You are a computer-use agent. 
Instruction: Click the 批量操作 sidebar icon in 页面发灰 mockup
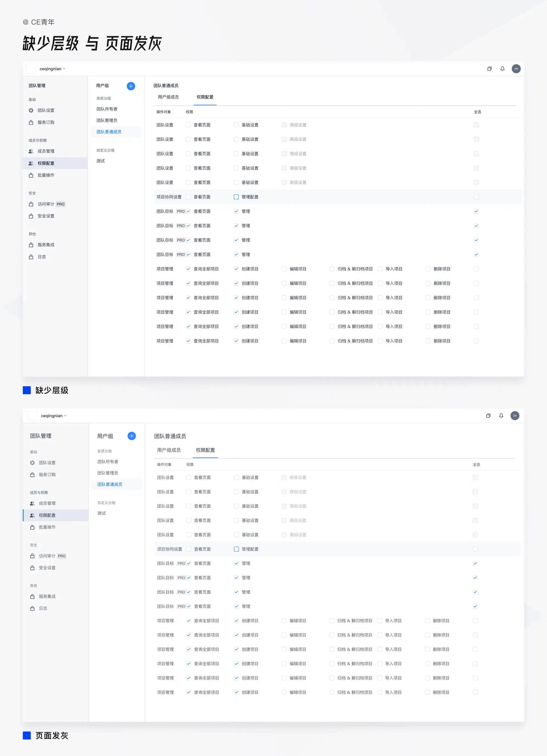[x=32, y=527]
